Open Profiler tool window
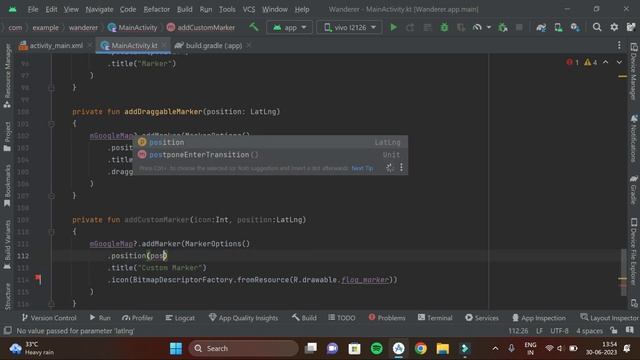The width and height of the screenshot is (640, 360). click(x=137, y=318)
